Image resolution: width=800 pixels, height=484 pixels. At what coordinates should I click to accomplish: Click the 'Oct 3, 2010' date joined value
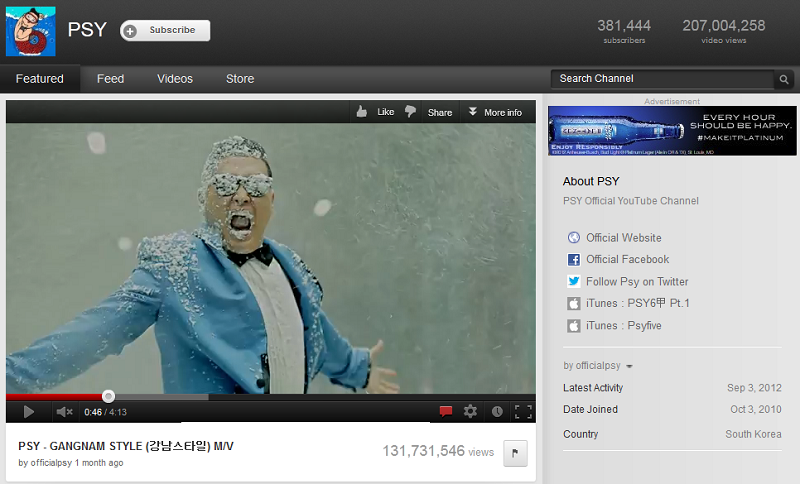756,409
